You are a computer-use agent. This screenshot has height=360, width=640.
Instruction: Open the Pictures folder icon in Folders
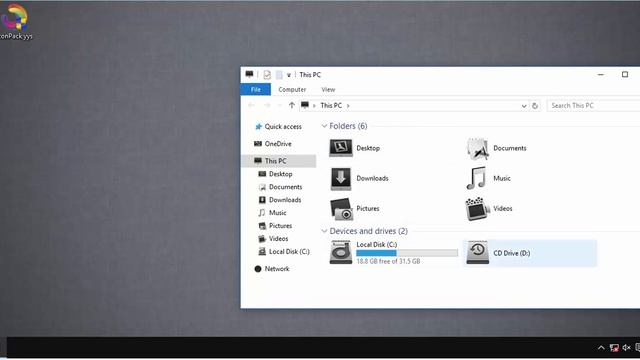click(x=341, y=209)
